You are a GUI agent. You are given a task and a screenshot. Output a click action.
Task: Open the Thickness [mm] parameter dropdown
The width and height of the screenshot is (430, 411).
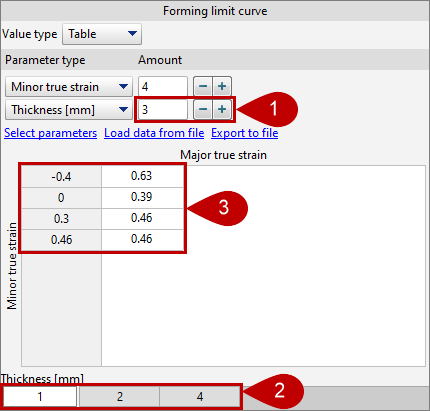(x=69, y=110)
